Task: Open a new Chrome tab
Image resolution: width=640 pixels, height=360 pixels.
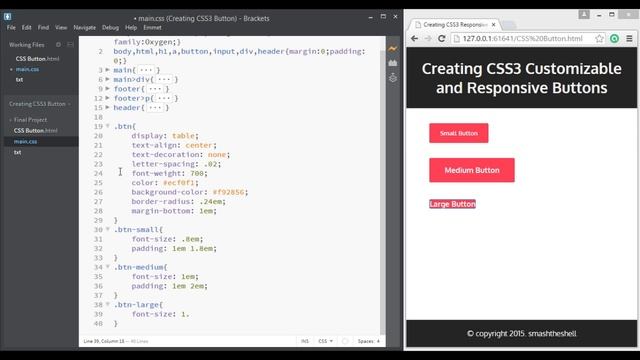Action: [x=509, y=25]
